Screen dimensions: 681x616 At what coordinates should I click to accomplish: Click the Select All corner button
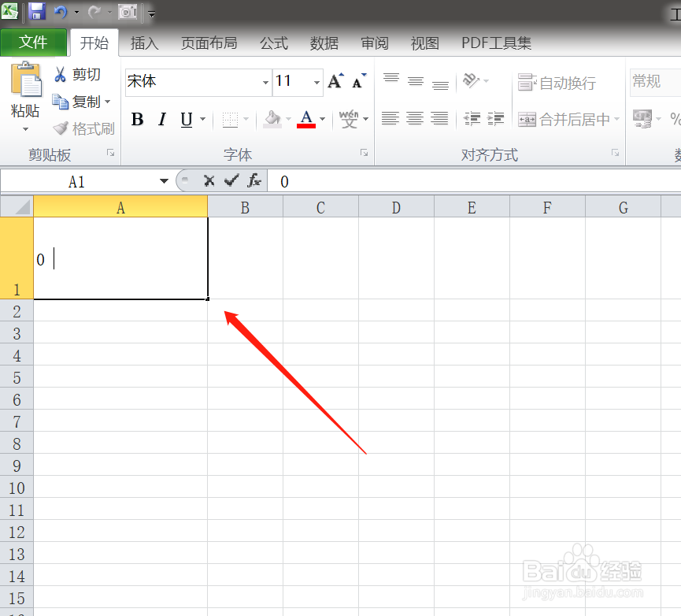pos(17,207)
